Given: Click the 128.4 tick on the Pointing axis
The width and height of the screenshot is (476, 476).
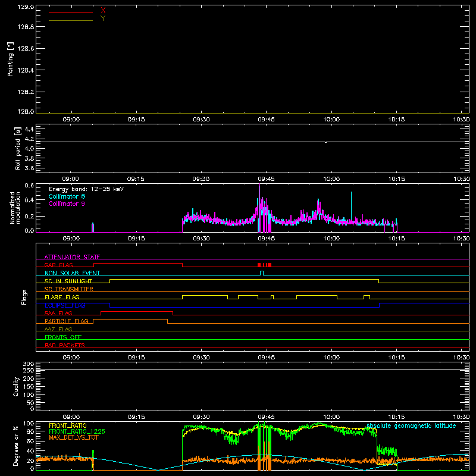Looking at the screenshot, I should tap(26, 70).
